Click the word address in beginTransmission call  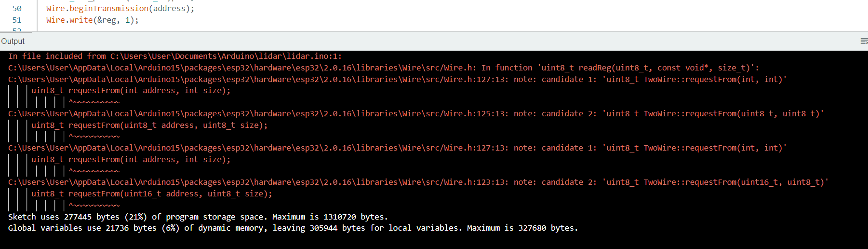(x=169, y=9)
